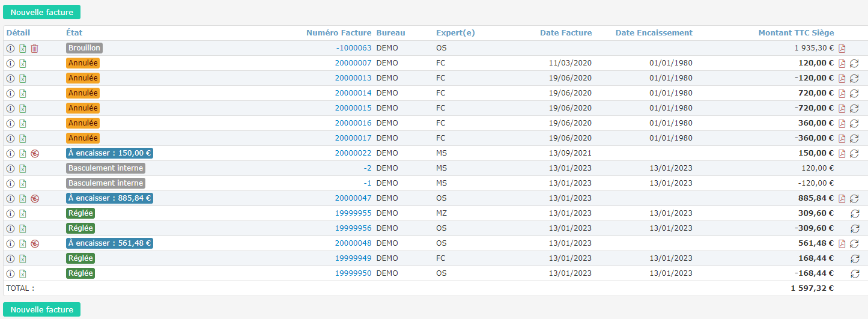
Task: View info for first Basculement interne row
Action: [x=10, y=168]
